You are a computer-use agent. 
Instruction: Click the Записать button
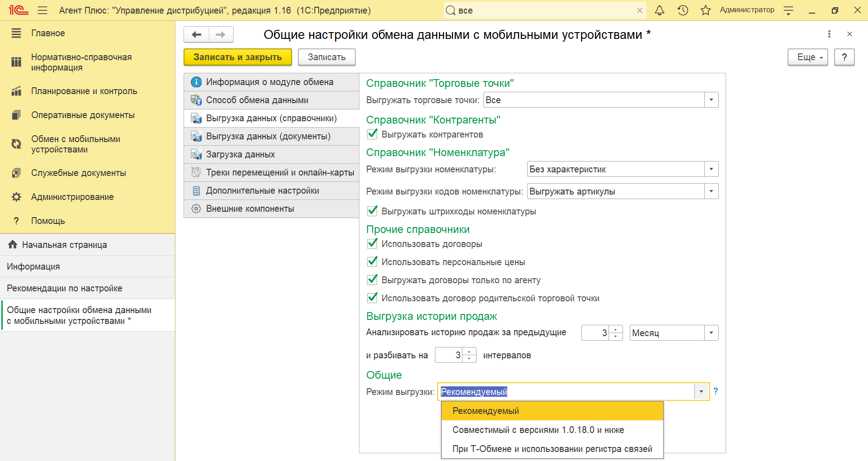click(x=326, y=57)
